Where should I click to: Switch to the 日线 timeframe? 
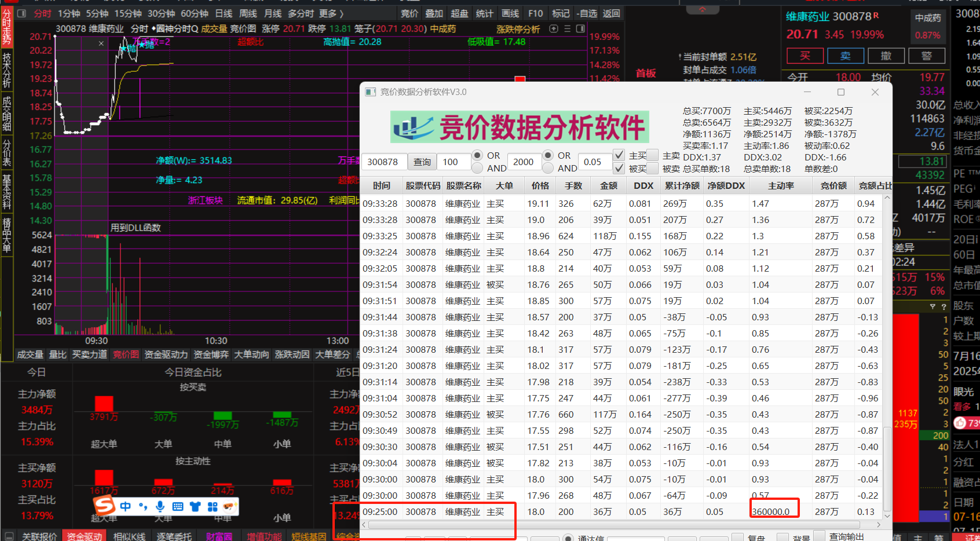[x=224, y=13]
